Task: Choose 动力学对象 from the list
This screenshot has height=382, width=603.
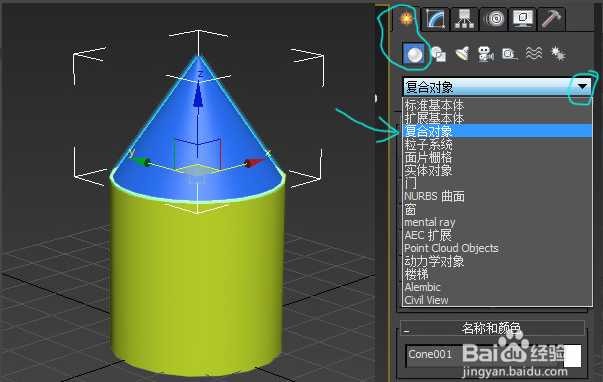Action: click(497, 261)
